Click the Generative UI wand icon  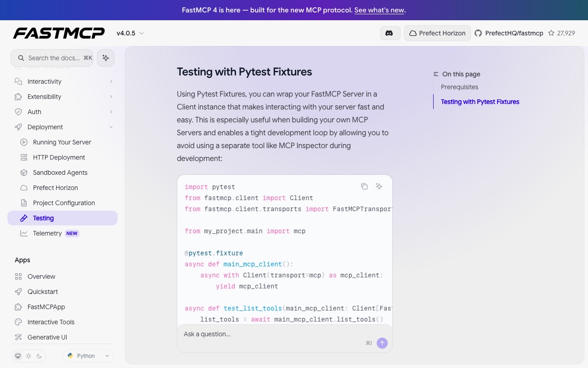point(18,337)
